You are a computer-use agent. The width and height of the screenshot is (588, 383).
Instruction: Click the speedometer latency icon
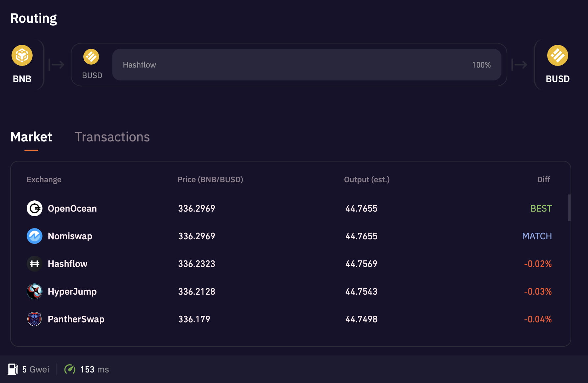pyautogui.click(x=70, y=369)
